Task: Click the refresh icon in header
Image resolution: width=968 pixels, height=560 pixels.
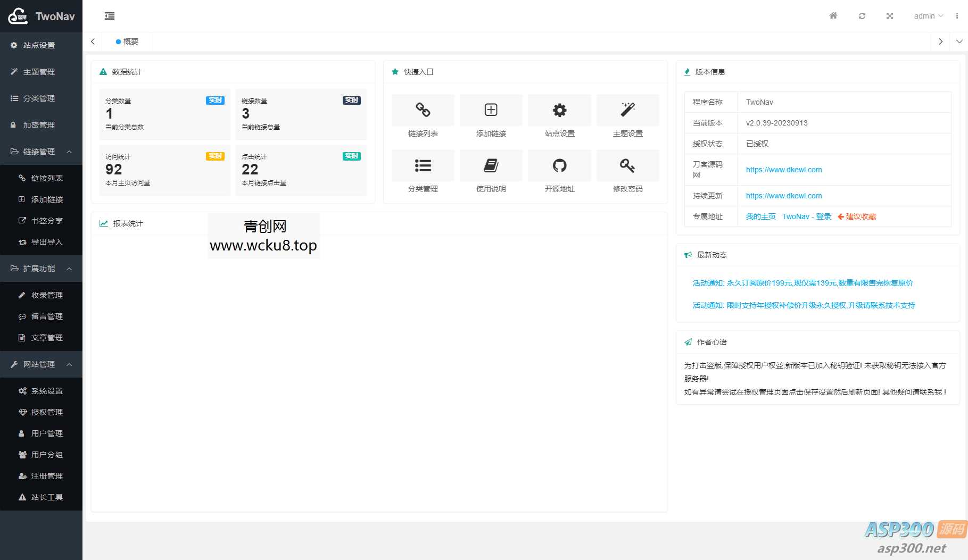Action: [x=862, y=16]
